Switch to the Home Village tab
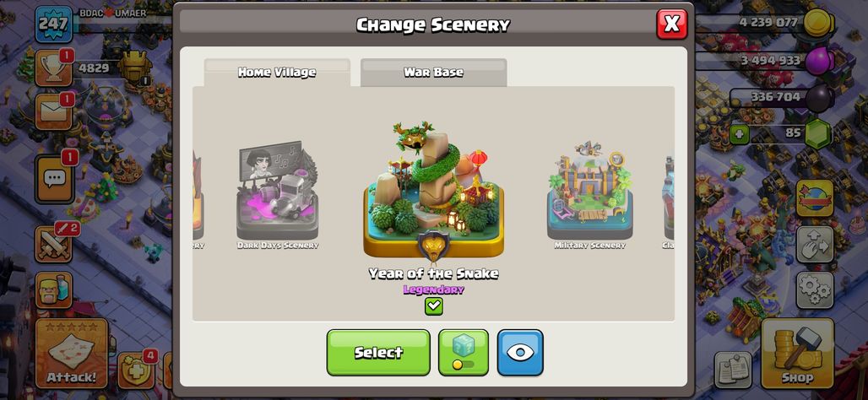Image resolution: width=868 pixels, height=400 pixels. 277,73
